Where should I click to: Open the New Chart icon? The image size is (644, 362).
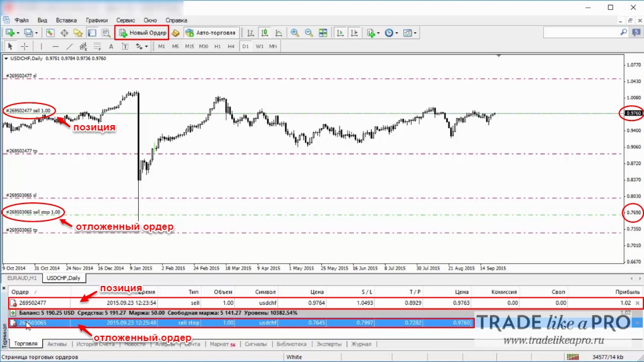pyautogui.click(x=10, y=33)
